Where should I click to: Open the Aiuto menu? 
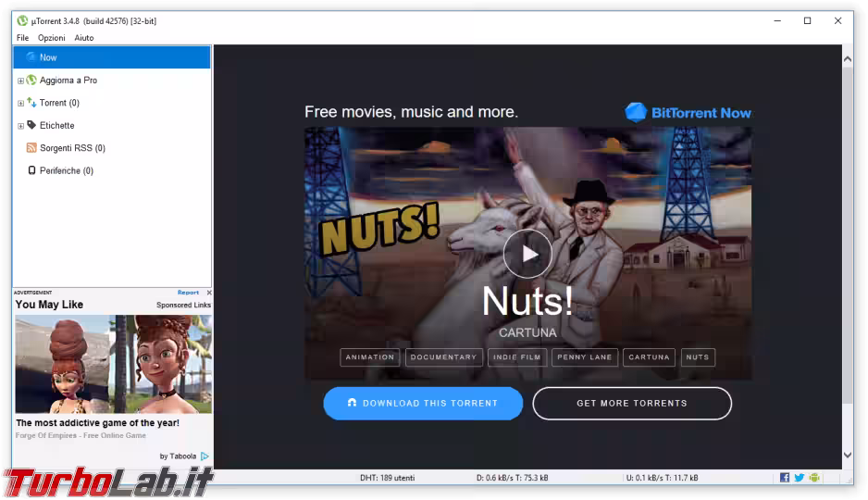click(84, 38)
